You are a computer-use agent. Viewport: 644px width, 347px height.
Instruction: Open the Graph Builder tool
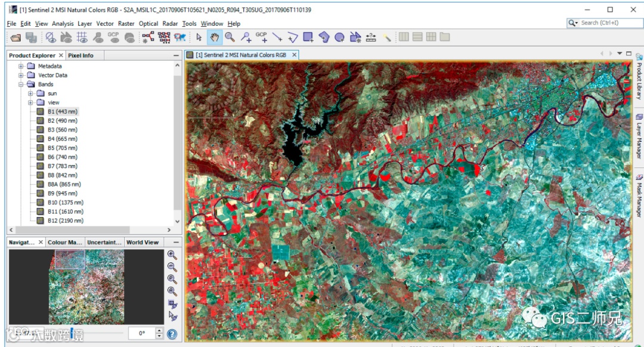point(148,38)
